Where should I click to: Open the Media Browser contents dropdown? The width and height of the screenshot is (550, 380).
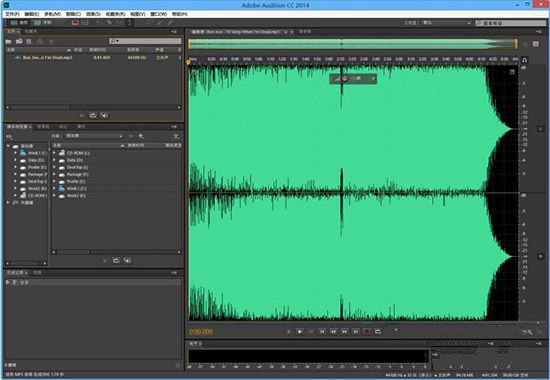click(x=94, y=136)
